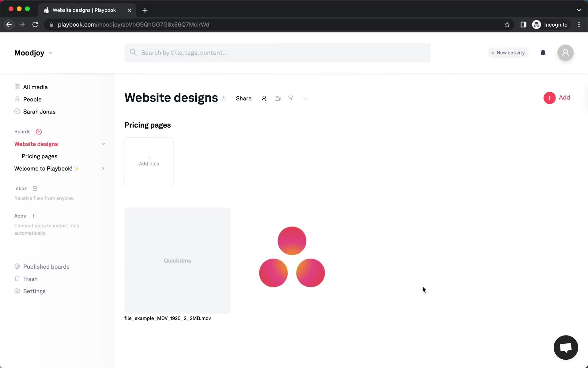Click the notification bell icon

[543, 52]
